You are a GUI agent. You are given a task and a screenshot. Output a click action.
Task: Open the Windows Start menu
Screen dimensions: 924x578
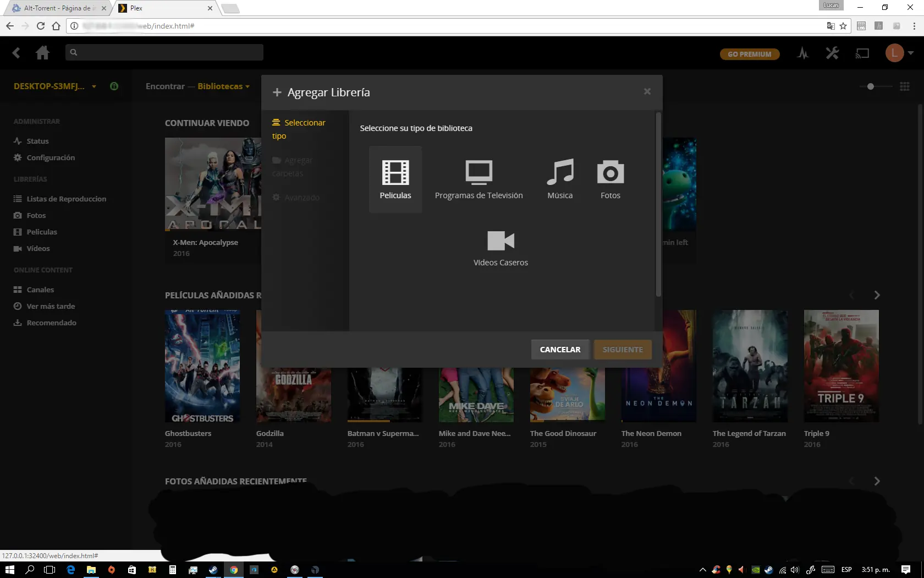(x=10, y=570)
